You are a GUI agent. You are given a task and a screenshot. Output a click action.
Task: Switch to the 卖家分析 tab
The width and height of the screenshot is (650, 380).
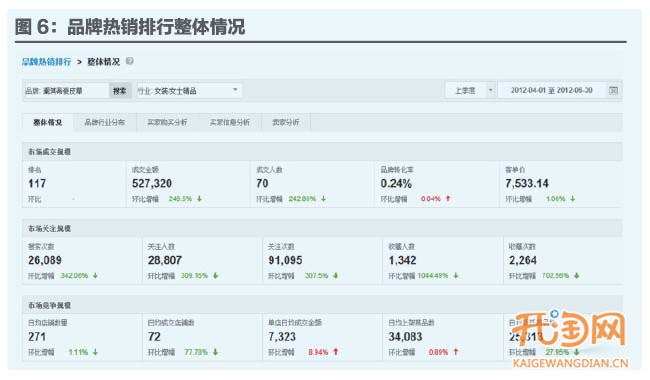[x=286, y=122]
